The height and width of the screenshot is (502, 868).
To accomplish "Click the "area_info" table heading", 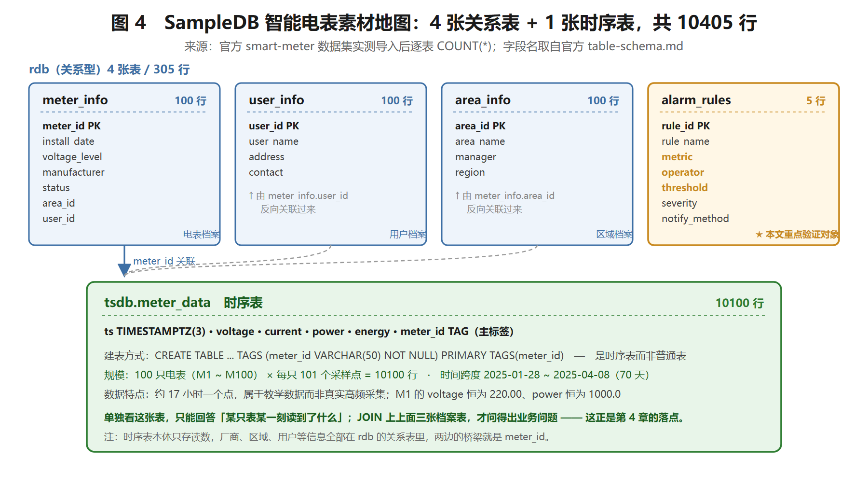I will [483, 100].
